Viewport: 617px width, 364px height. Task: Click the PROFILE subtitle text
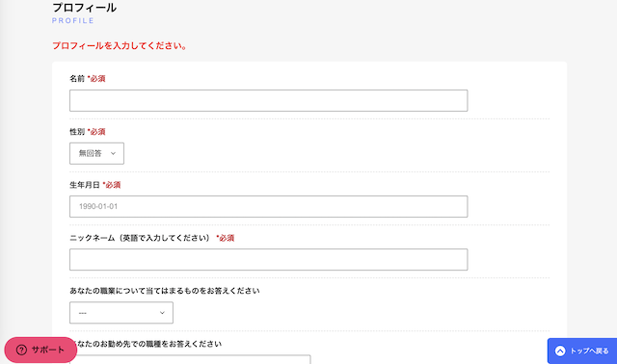pyautogui.click(x=73, y=20)
